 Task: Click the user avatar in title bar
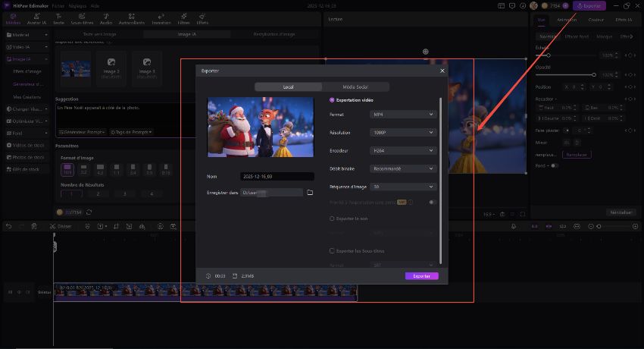(x=533, y=6)
